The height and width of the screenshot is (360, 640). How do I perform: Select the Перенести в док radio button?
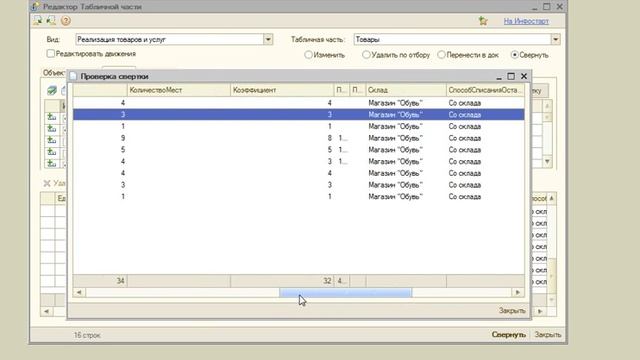click(441, 55)
